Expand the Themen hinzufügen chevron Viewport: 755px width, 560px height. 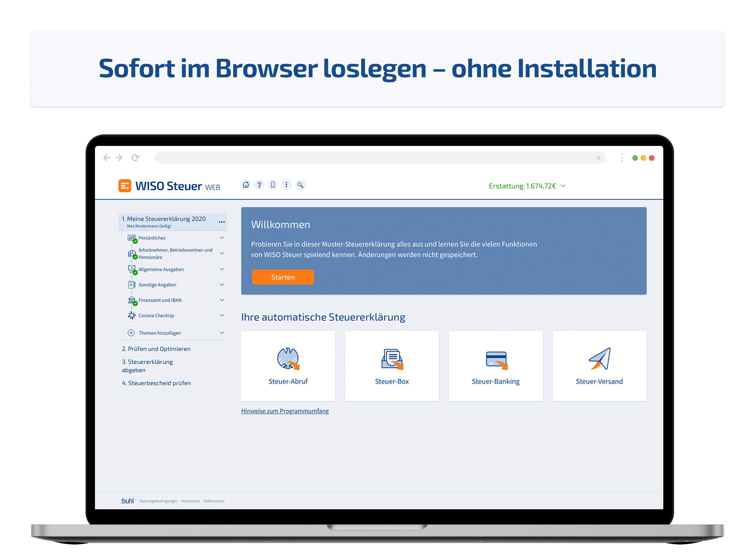[222, 332]
